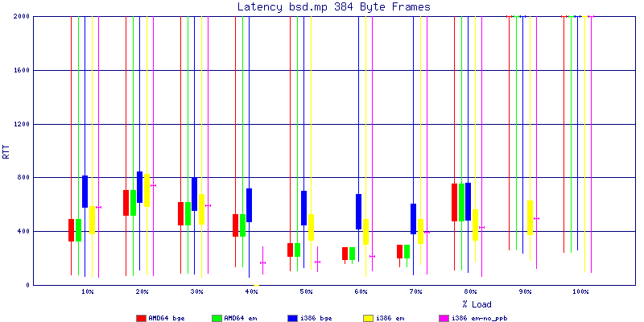The height and width of the screenshot is (322, 644).
Task: Click the 70% x-axis tick label
Action: pos(415,291)
